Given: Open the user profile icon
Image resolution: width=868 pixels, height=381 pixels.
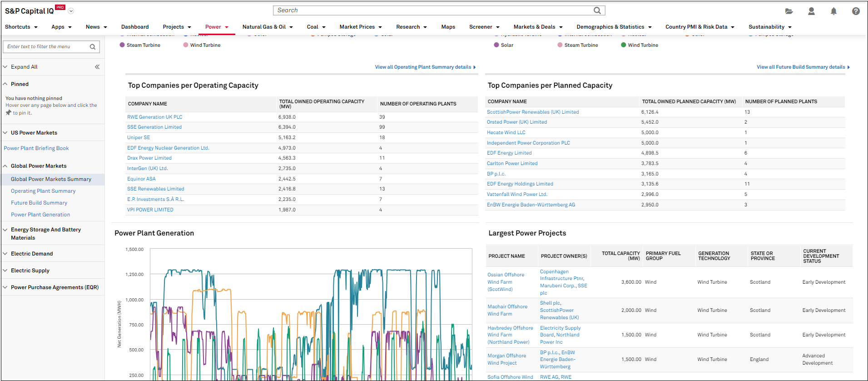Looking at the screenshot, I should click(811, 11).
